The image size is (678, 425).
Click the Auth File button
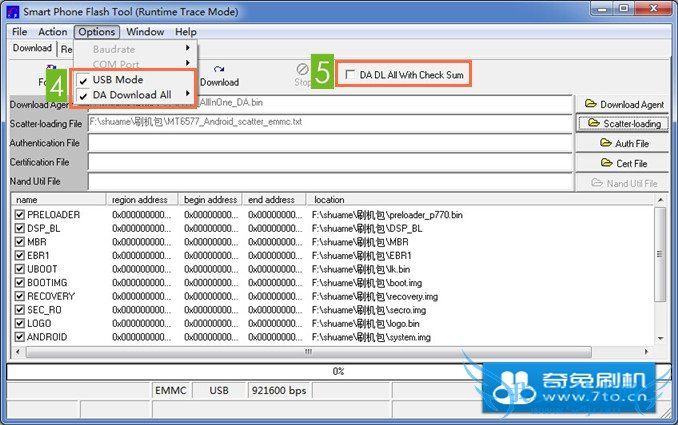622,143
